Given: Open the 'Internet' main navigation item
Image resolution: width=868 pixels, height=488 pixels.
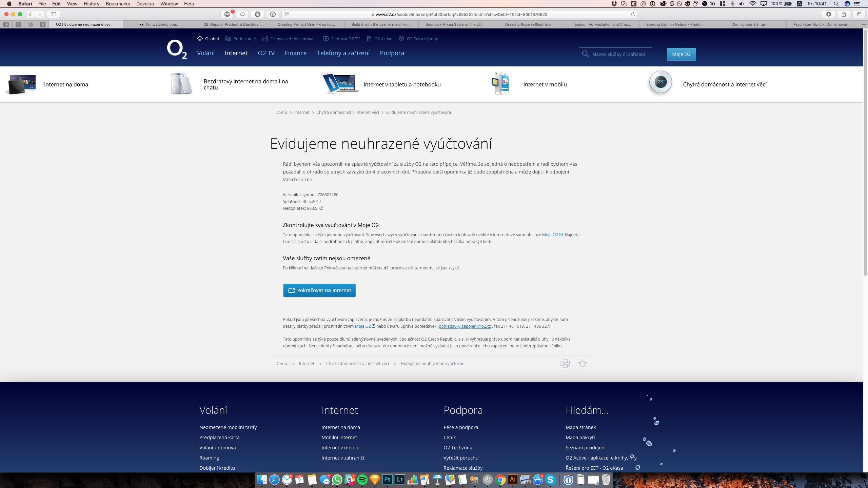Looking at the screenshot, I should click(236, 53).
